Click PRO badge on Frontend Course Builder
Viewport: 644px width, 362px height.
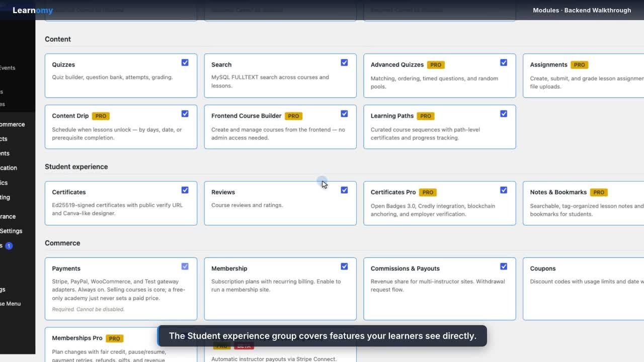(293, 116)
